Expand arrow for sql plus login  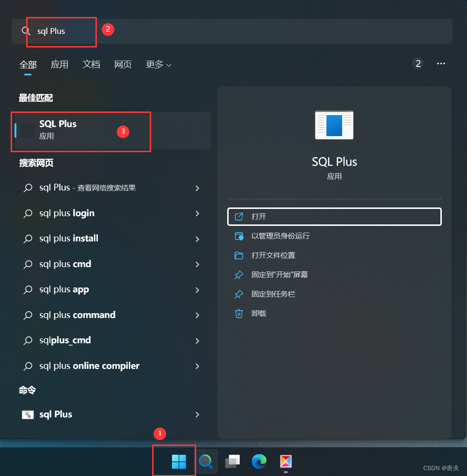coord(197,213)
